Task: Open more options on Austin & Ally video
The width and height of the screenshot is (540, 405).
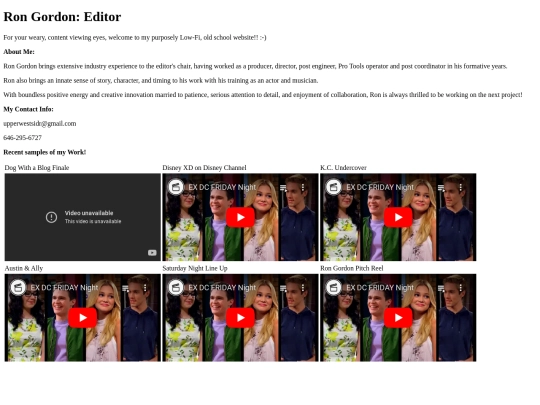Action: point(145,287)
